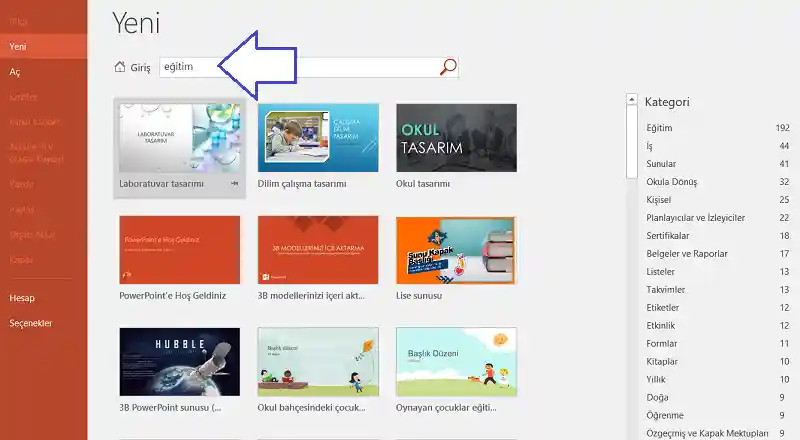
Task: Open the Lise sunusu template
Action: coord(456,250)
